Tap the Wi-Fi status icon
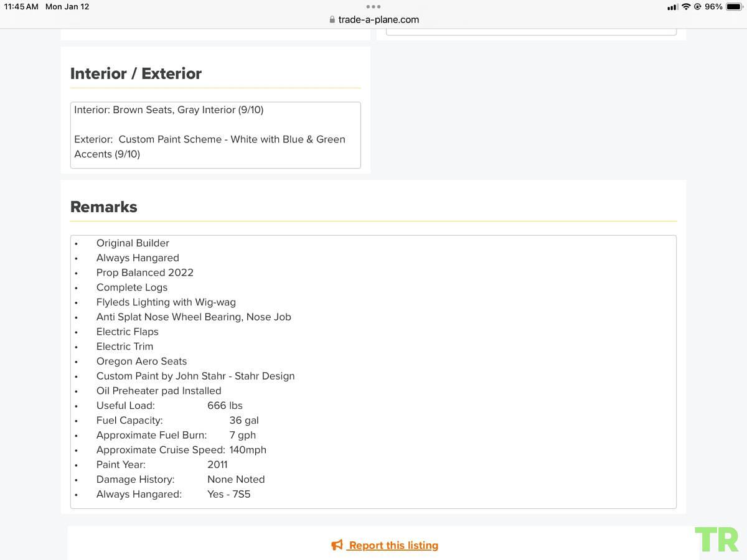Image resolution: width=747 pixels, height=560 pixels. (x=686, y=6)
